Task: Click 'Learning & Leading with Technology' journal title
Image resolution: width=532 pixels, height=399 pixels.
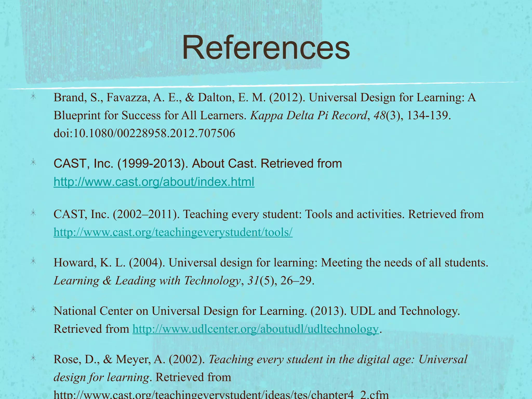Action: [x=147, y=281]
